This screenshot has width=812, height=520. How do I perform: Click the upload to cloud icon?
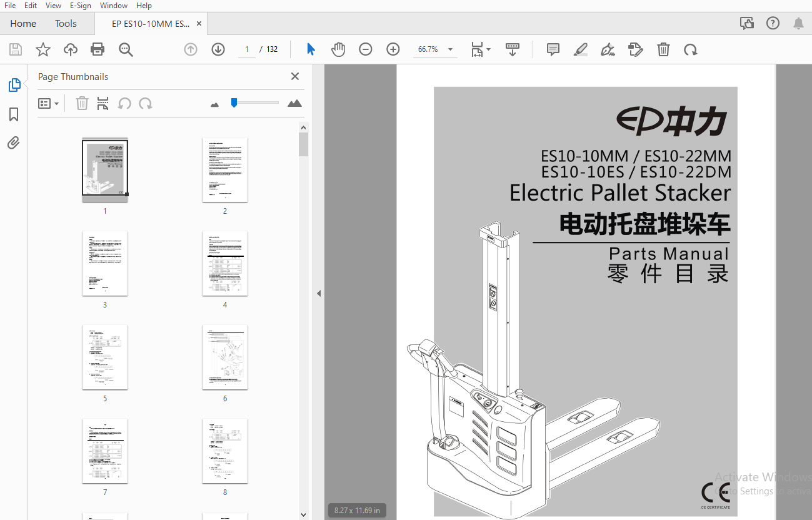click(x=71, y=49)
